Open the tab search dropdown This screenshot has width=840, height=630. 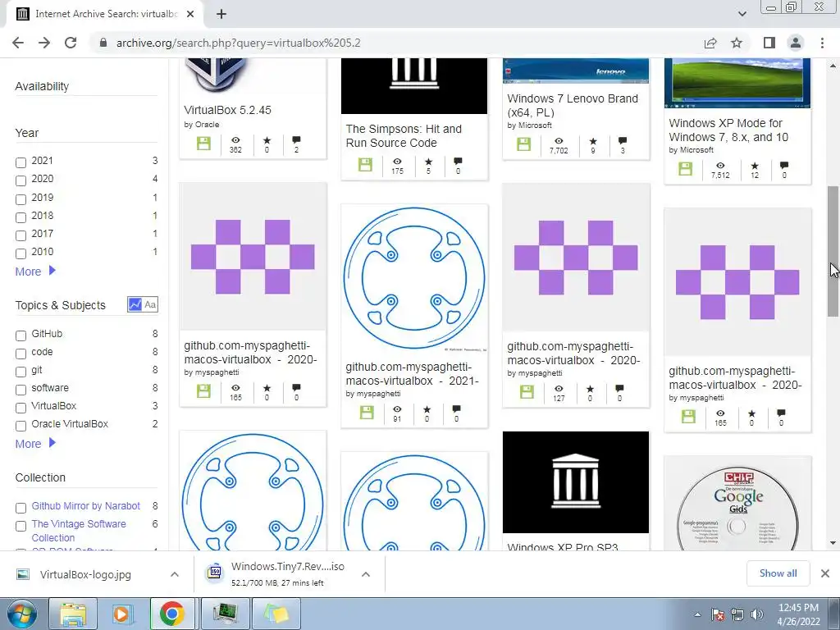click(742, 14)
